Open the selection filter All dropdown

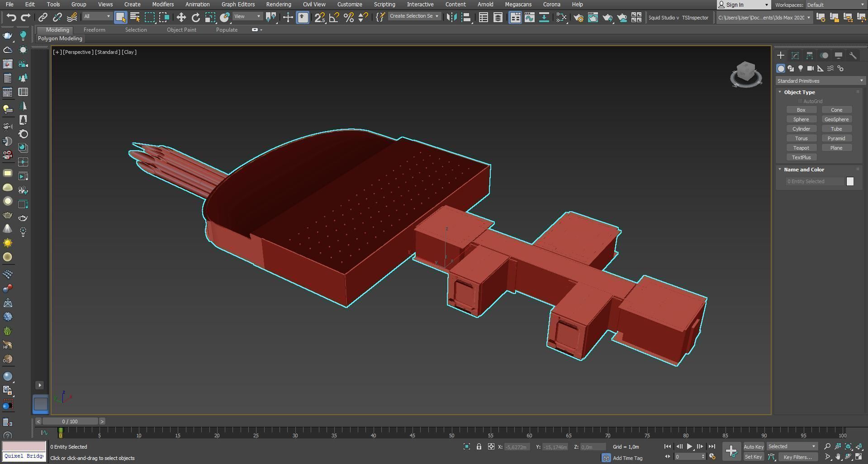pyautogui.click(x=97, y=17)
